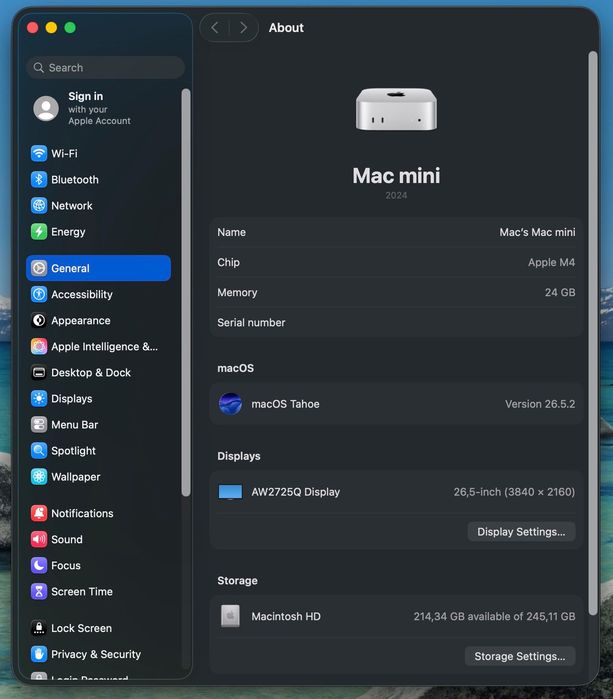Click the sidebar vertical scrollbar
Viewport: 613px width, 699px height.
click(x=186, y=292)
